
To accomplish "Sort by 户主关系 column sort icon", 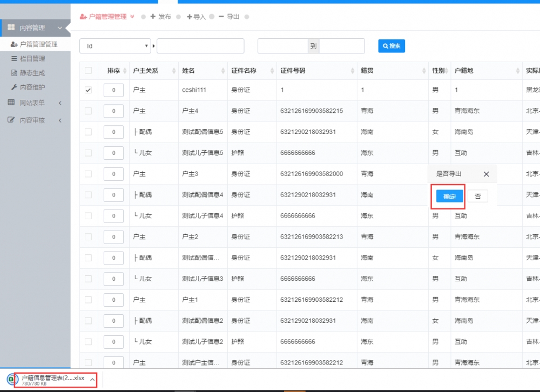I will pos(174,71).
